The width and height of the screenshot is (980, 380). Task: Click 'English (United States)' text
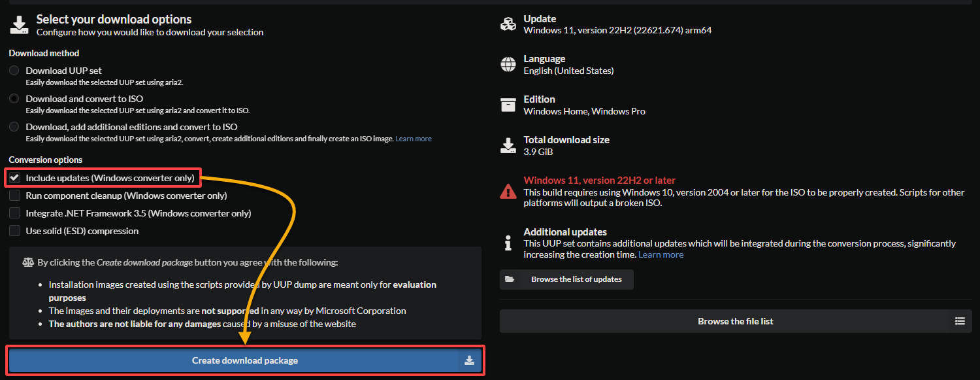click(569, 71)
